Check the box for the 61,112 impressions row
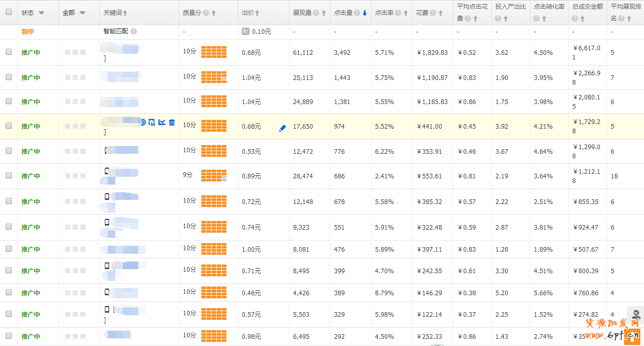 pyautogui.click(x=9, y=52)
